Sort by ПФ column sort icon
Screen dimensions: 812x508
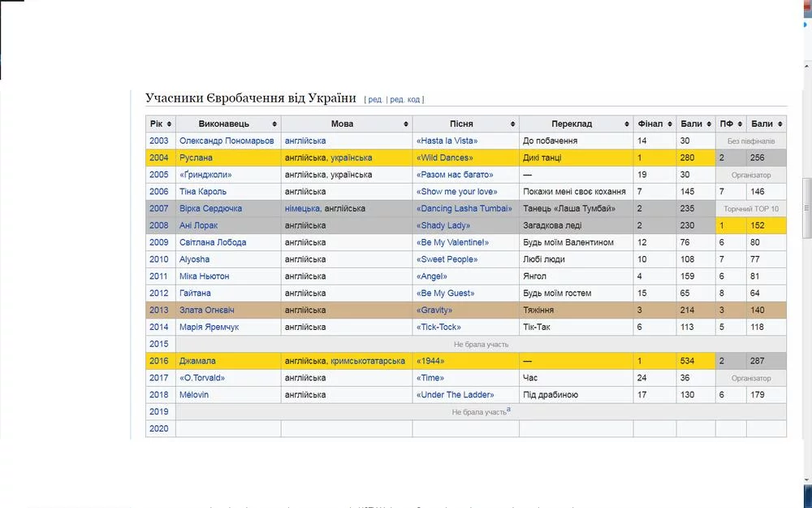coord(739,124)
